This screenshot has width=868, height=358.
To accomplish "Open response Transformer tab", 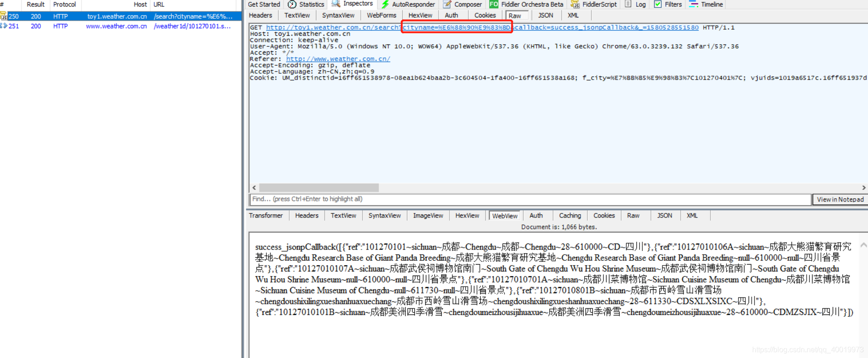I will coord(266,216).
